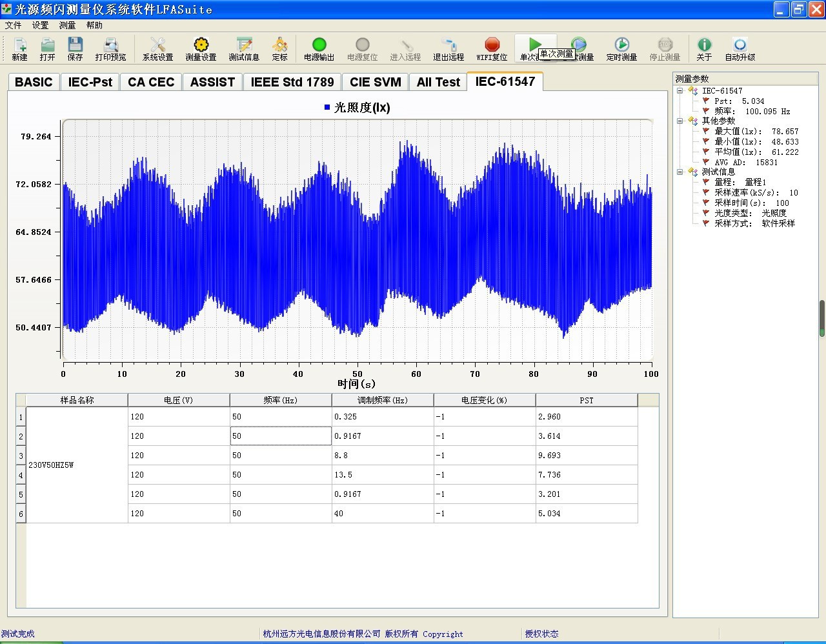Click the modulation frequency 13.5 cell
Image resolution: width=826 pixels, height=644 pixels.
383,475
